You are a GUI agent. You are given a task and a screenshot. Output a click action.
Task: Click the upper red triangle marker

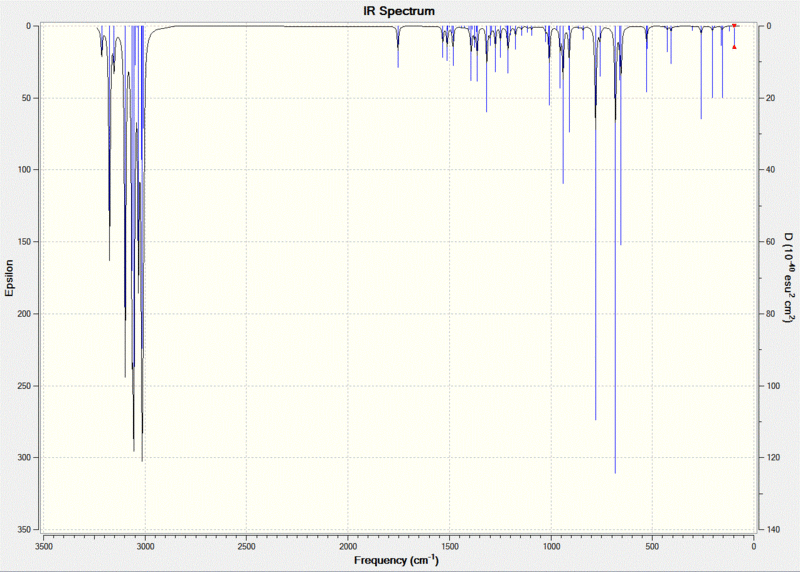coord(734,25)
